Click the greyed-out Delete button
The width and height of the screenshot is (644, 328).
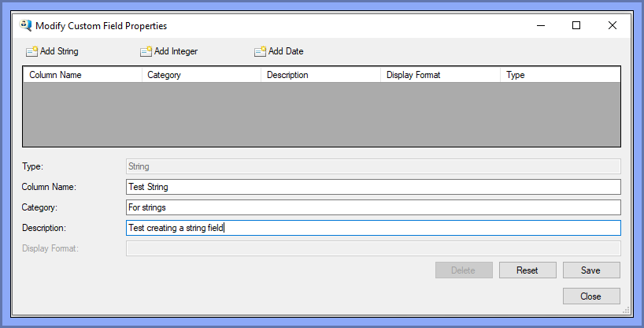(464, 270)
